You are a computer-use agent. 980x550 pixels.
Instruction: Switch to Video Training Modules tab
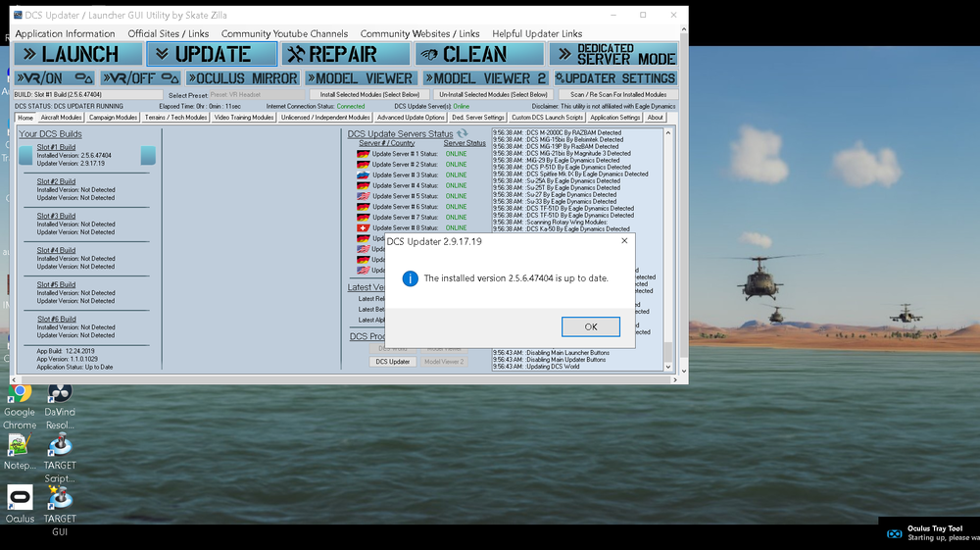coord(243,118)
